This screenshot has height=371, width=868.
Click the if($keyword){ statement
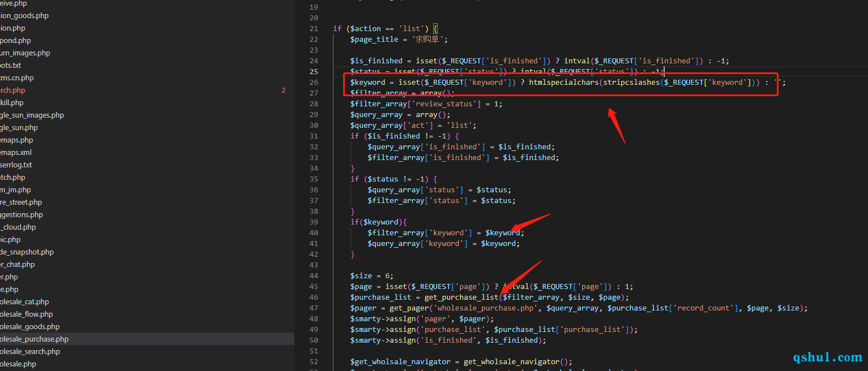[378, 222]
